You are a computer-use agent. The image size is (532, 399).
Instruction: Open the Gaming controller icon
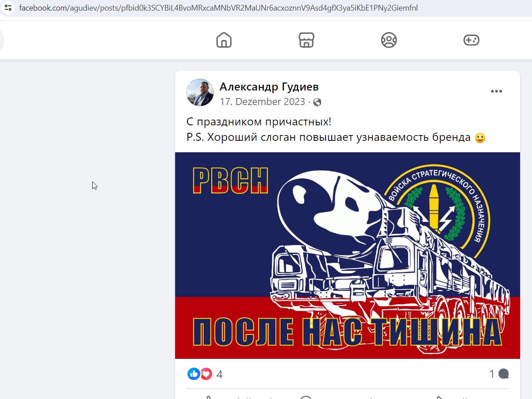(x=471, y=40)
